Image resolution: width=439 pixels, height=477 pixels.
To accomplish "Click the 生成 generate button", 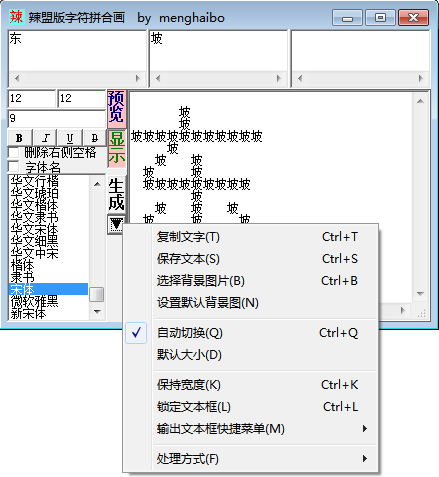I will 116,195.
